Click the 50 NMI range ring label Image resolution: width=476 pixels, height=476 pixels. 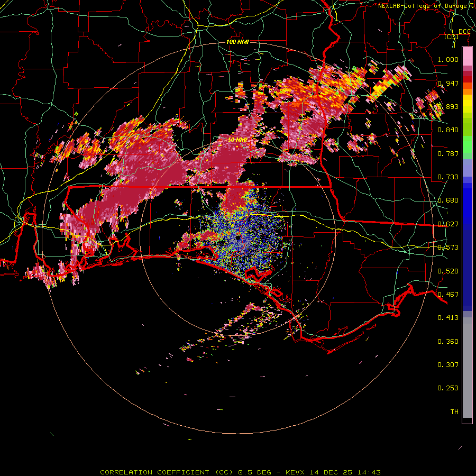point(237,140)
